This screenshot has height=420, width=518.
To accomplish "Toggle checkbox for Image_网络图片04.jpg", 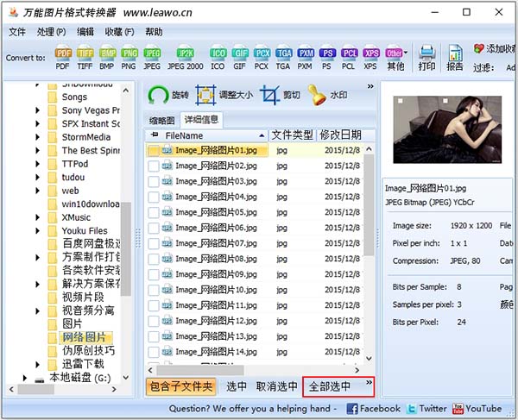I will (154, 197).
